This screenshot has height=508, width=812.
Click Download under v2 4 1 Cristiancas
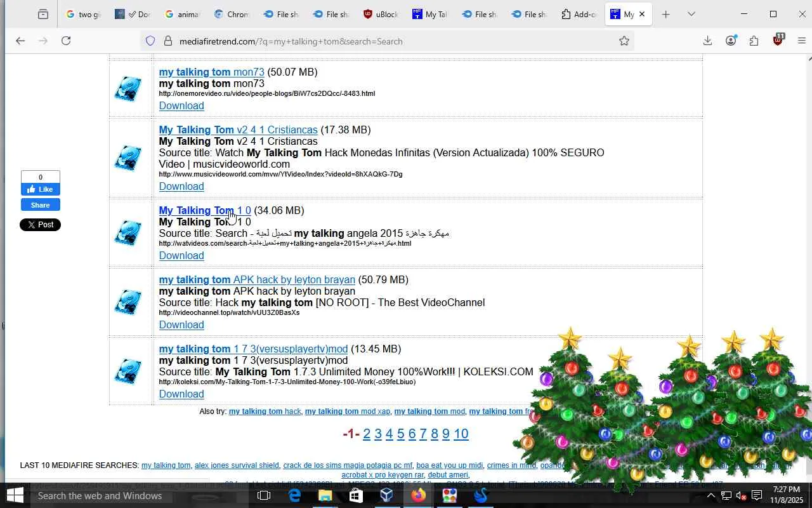(181, 186)
